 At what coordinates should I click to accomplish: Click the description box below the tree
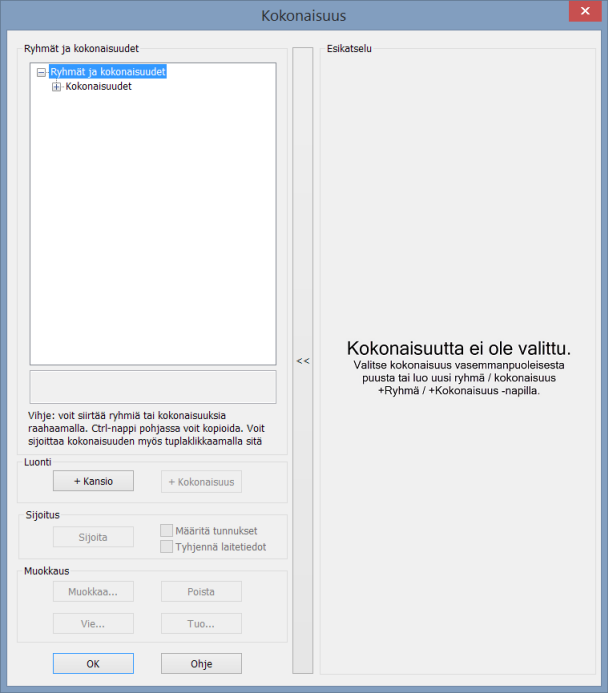[153, 386]
